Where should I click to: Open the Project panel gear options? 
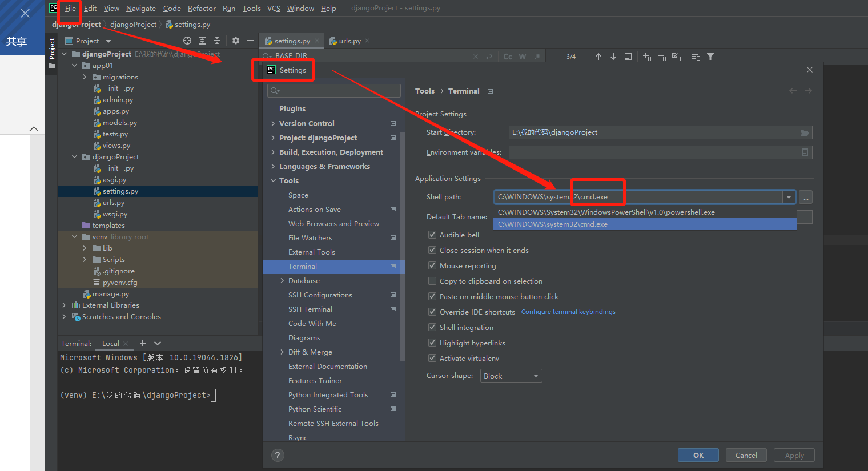[x=236, y=41]
